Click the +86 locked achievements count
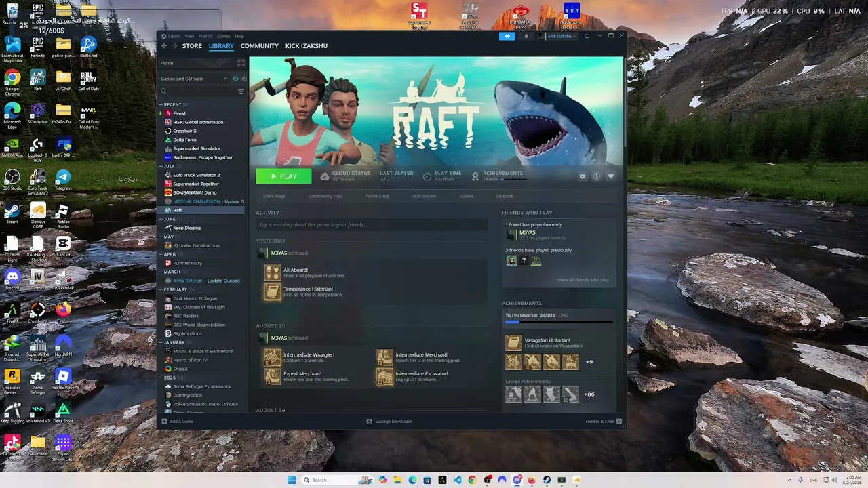868x488 pixels. (589, 394)
